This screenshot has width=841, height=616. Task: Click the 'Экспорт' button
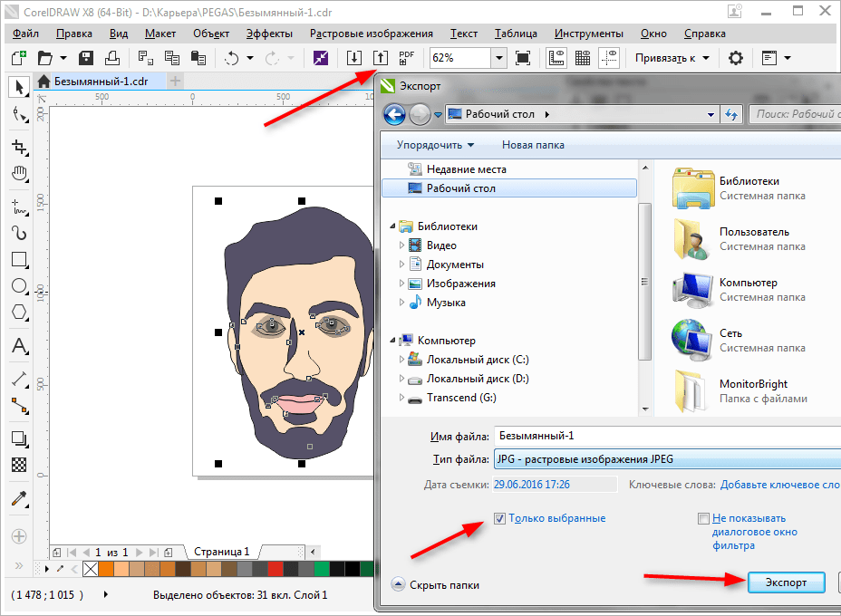pyautogui.click(x=787, y=582)
